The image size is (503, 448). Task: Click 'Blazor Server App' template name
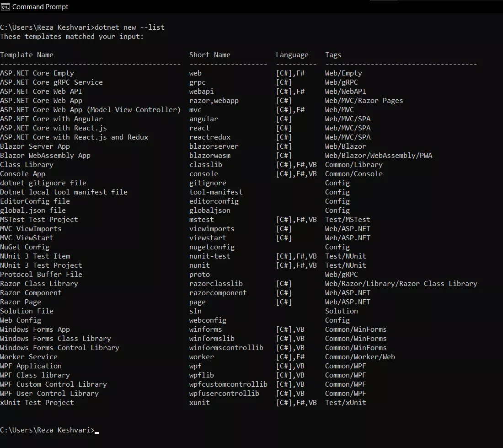pyautogui.click(x=35, y=146)
